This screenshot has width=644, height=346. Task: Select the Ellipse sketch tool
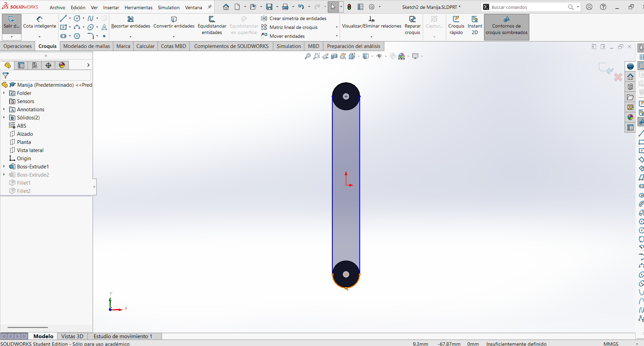pyautogui.click(x=91, y=27)
